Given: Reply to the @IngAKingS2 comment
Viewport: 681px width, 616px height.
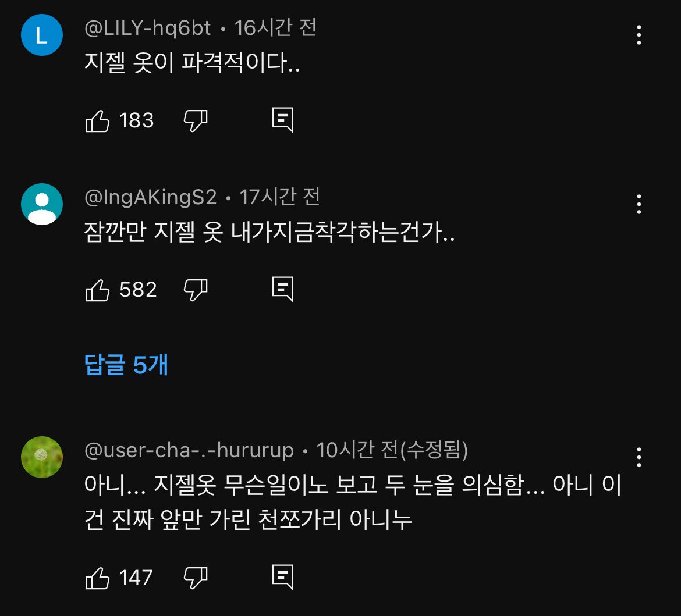Looking at the screenshot, I should pyautogui.click(x=283, y=289).
